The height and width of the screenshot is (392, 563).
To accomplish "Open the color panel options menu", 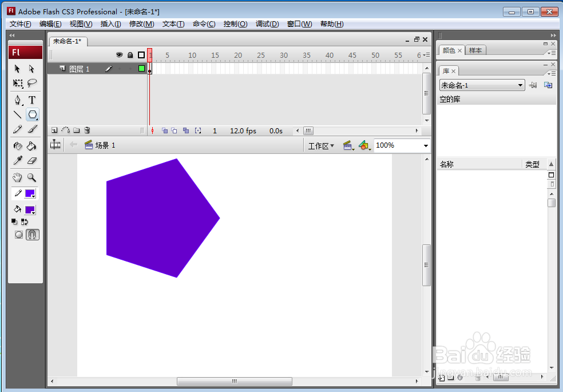I will pyautogui.click(x=552, y=53).
